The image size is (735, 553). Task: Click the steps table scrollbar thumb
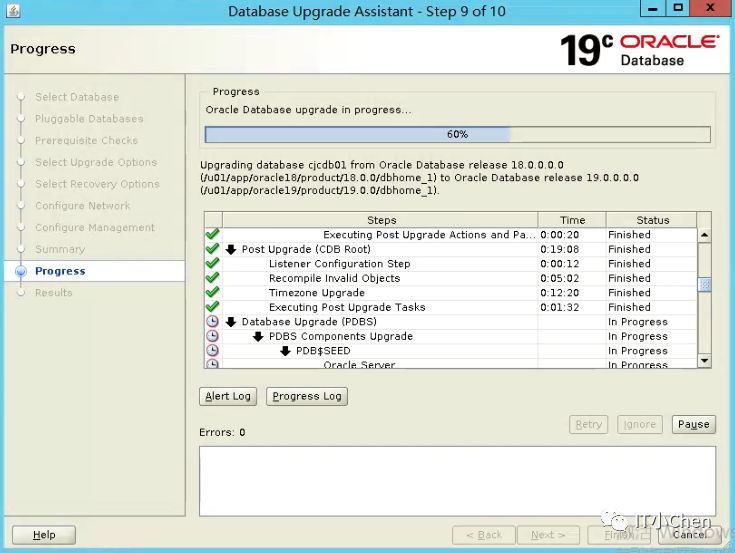704,284
